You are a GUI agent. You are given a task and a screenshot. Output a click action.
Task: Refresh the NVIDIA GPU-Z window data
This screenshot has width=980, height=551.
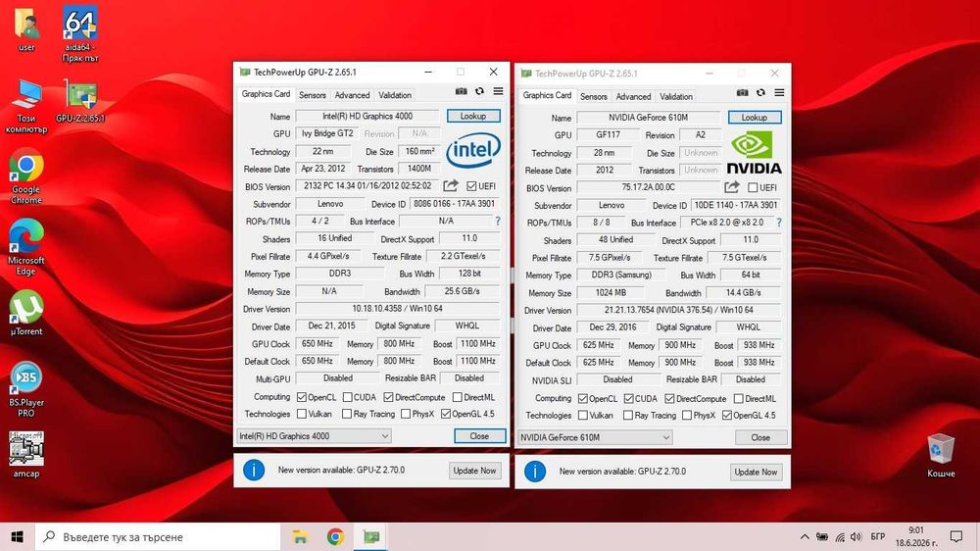click(760, 92)
